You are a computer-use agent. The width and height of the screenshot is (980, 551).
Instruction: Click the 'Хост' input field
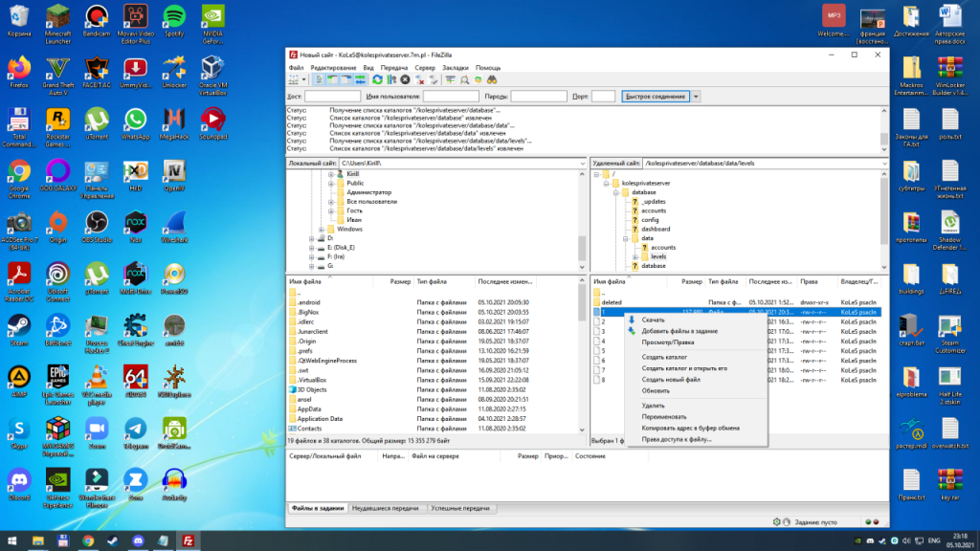point(331,97)
